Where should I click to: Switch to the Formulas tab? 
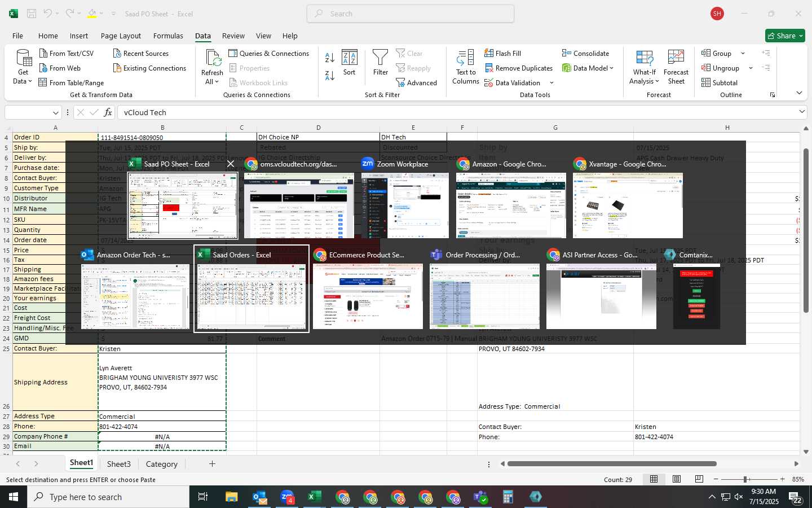168,36
